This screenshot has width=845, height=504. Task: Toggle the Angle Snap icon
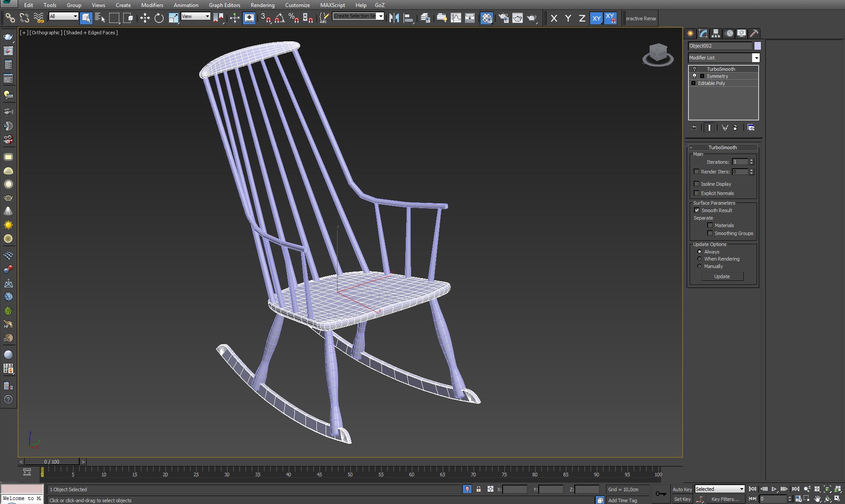pyautogui.click(x=279, y=18)
